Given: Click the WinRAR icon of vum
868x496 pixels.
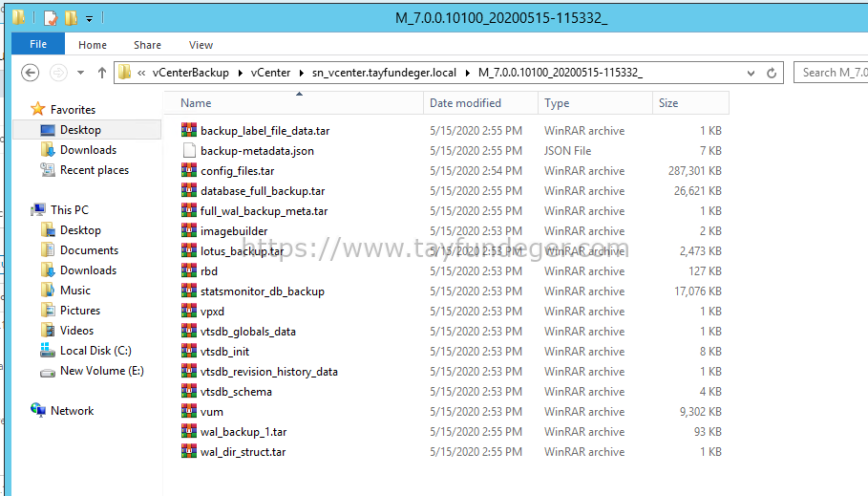Looking at the screenshot, I should tap(189, 411).
